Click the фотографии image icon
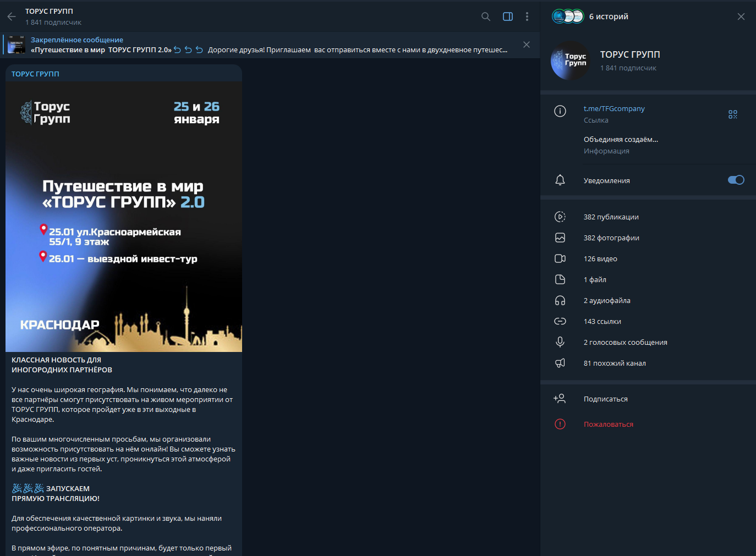The image size is (756, 556). click(x=560, y=238)
